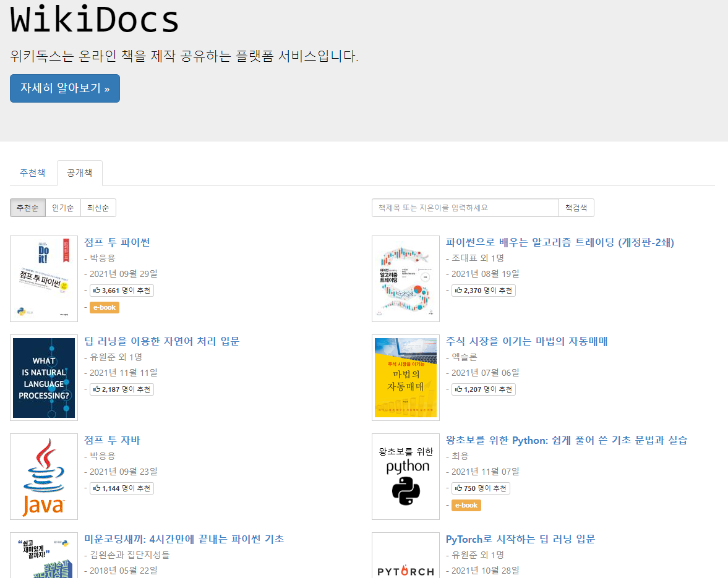The width and height of the screenshot is (728, 578).
Task: Click the 왕초보를 위한 python cover
Action: pyautogui.click(x=406, y=477)
